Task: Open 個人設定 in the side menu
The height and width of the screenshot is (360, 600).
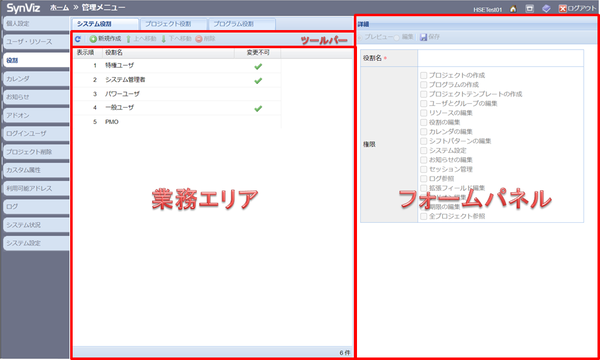Action: point(36,24)
